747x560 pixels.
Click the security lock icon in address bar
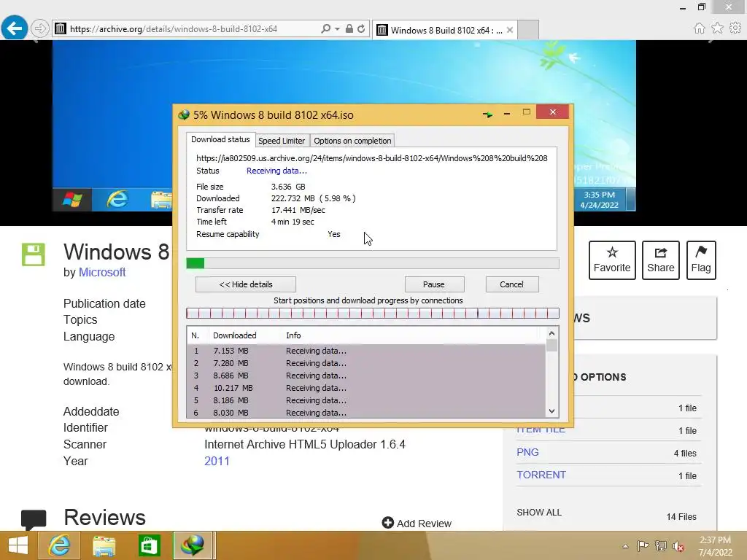[x=349, y=28]
